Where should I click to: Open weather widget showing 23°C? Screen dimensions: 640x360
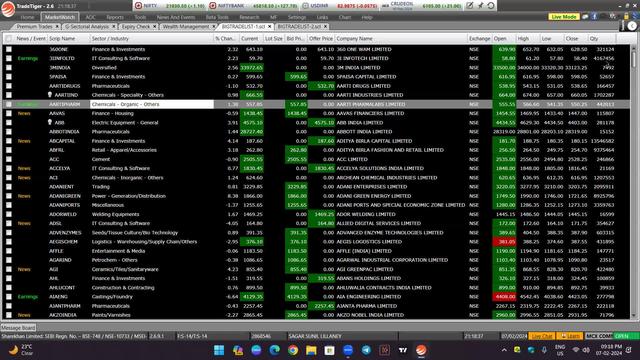click(x=21, y=350)
